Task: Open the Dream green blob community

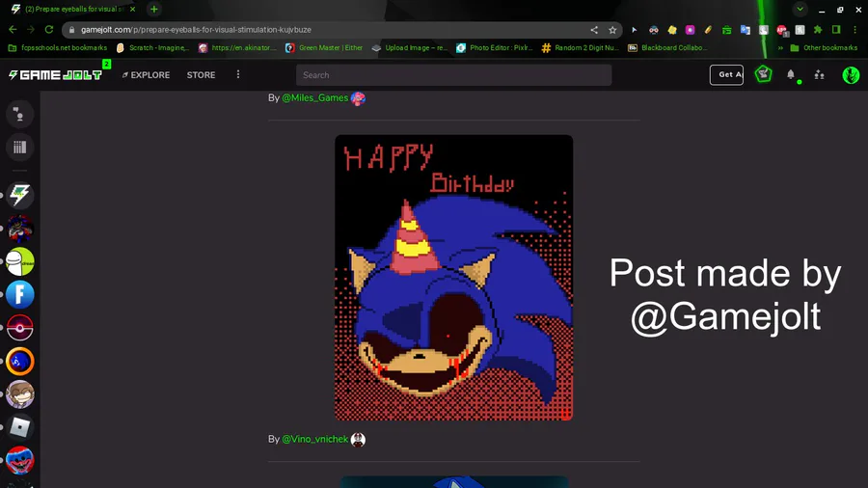Action: pyautogui.click(x=20, y=261)
